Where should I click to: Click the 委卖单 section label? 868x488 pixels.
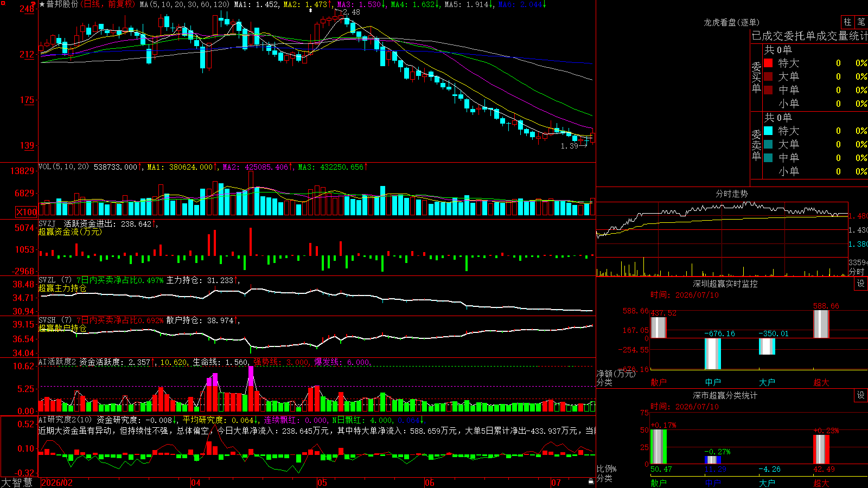(x=756, y=145)
